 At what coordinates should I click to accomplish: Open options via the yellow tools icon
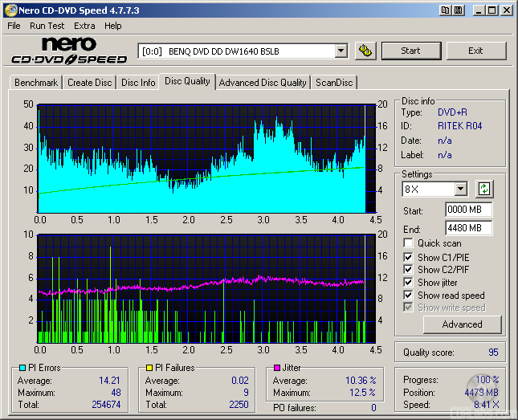(365, 51)
